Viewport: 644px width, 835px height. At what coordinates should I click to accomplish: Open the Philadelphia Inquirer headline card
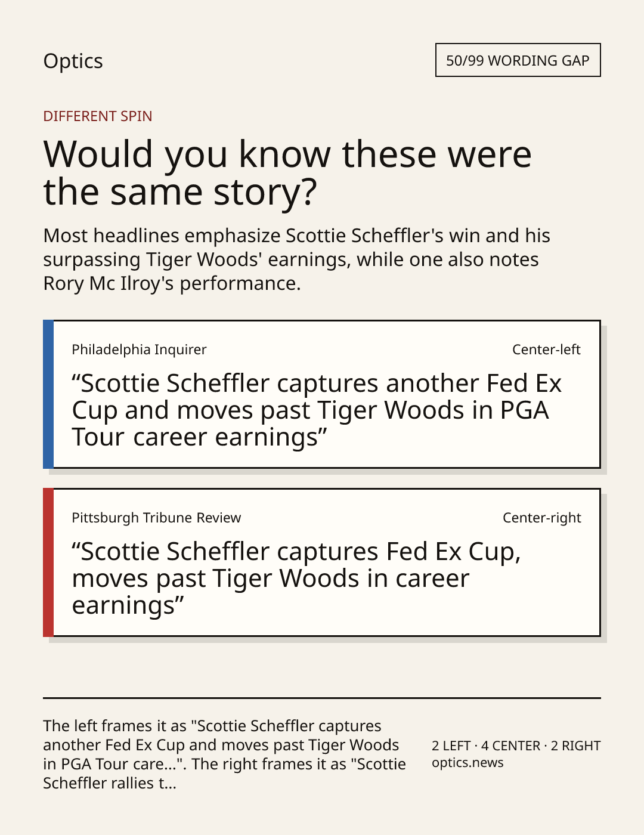pos(322,394)
